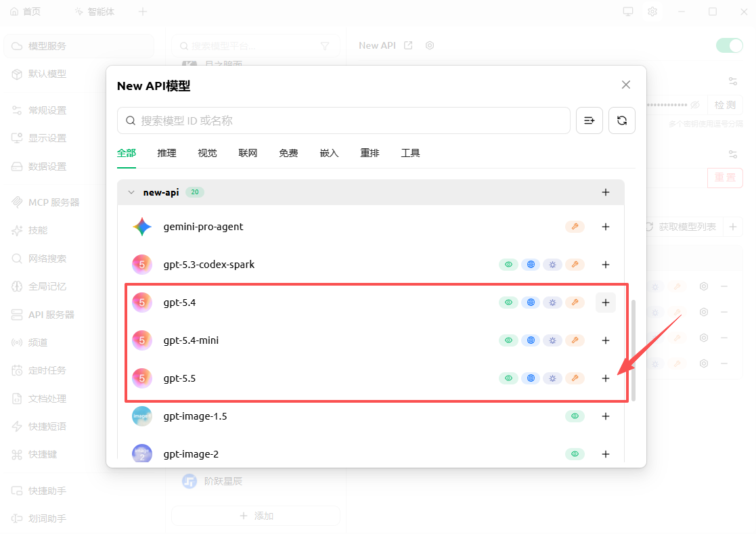The image size is (756, 534).
Task: Click the tool wrench badge of gemini-pro-agent
Action: (x=575, y=227)
